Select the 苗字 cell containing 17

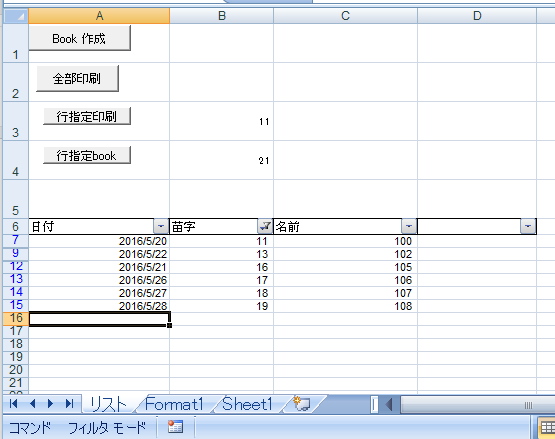[222, 280]
